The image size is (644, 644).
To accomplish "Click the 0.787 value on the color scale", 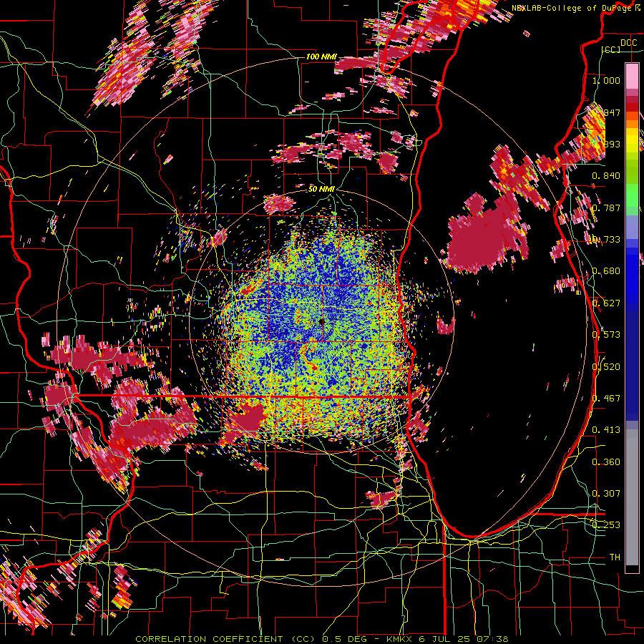I will pyautogui.click(x=606, y=208).
